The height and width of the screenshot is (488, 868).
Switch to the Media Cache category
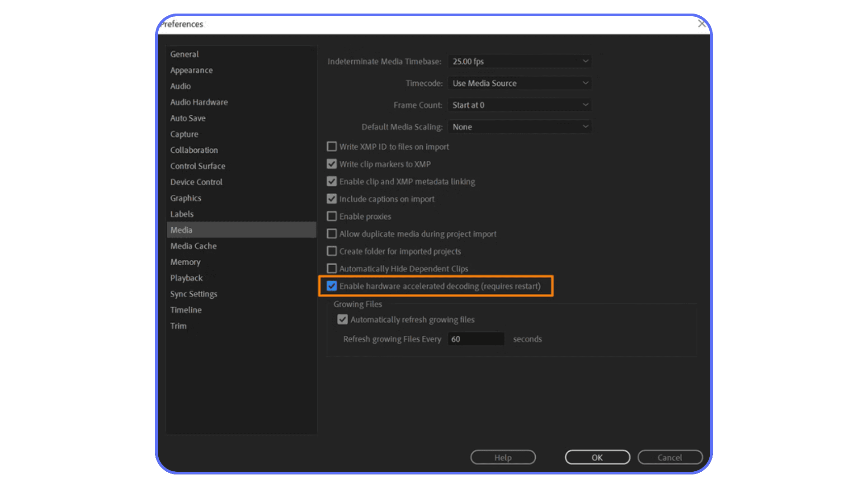[193, 246]
